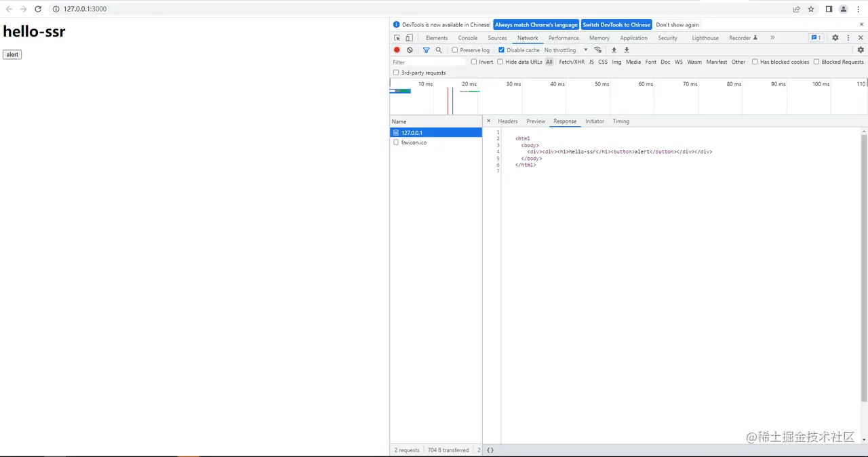Switch to the Sources tab
Screen dimensions: 868x457
[x=497, y=38]
